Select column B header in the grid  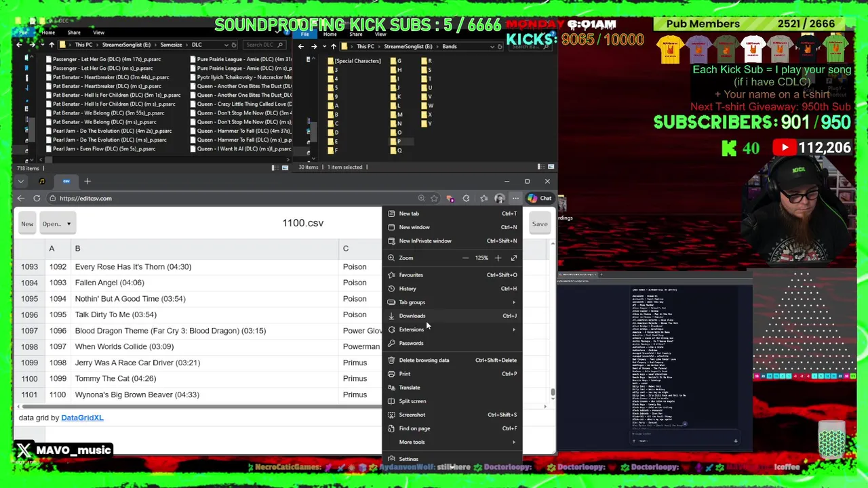203,249
